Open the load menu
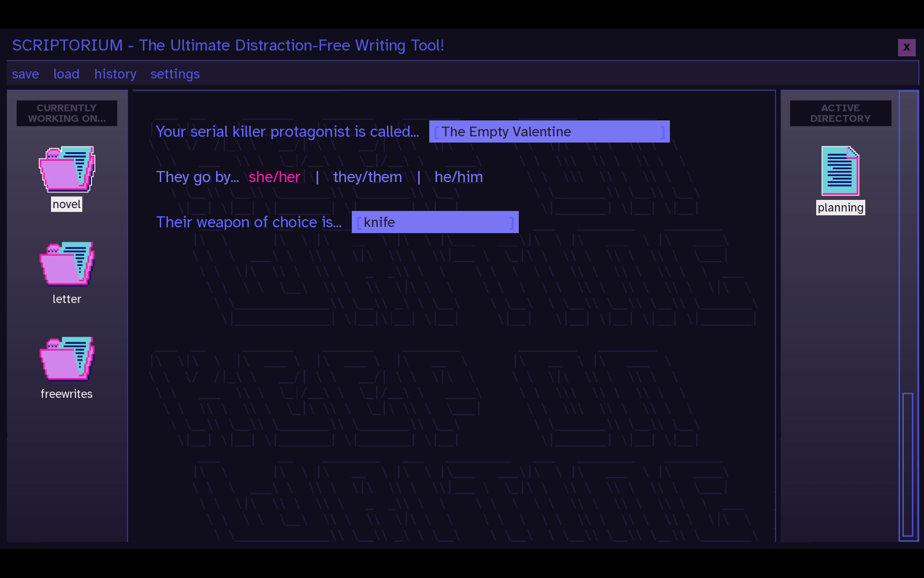 point(66,74)
